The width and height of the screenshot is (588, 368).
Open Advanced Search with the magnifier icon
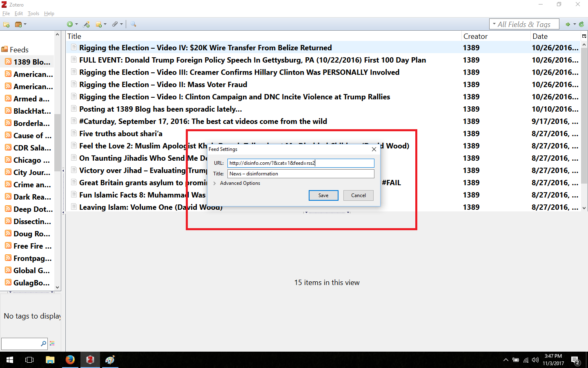click(134, 25)
